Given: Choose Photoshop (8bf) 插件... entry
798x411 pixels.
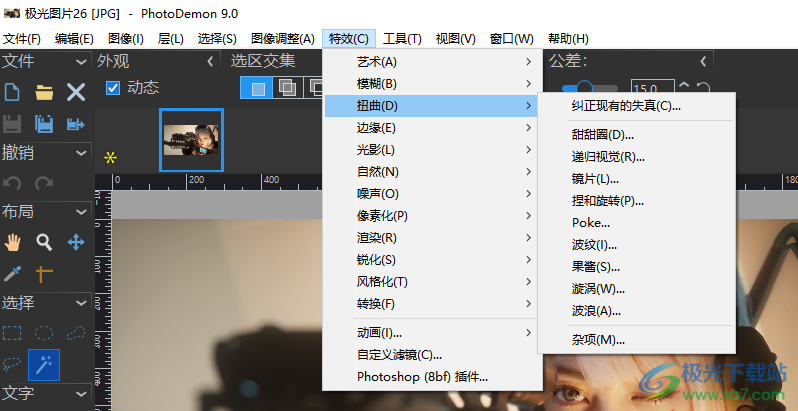Looking at the screenshot, I should (431, 377).
